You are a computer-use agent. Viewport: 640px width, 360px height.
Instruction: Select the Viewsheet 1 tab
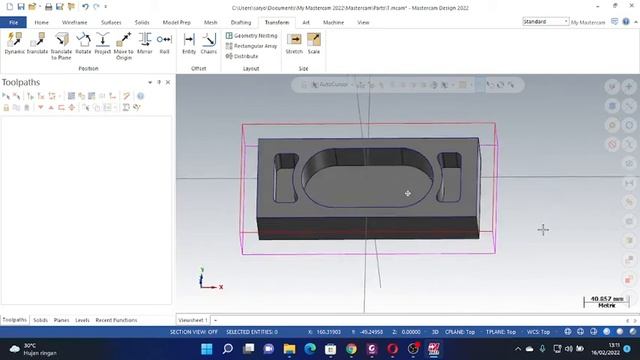click(x=193, y=320)
